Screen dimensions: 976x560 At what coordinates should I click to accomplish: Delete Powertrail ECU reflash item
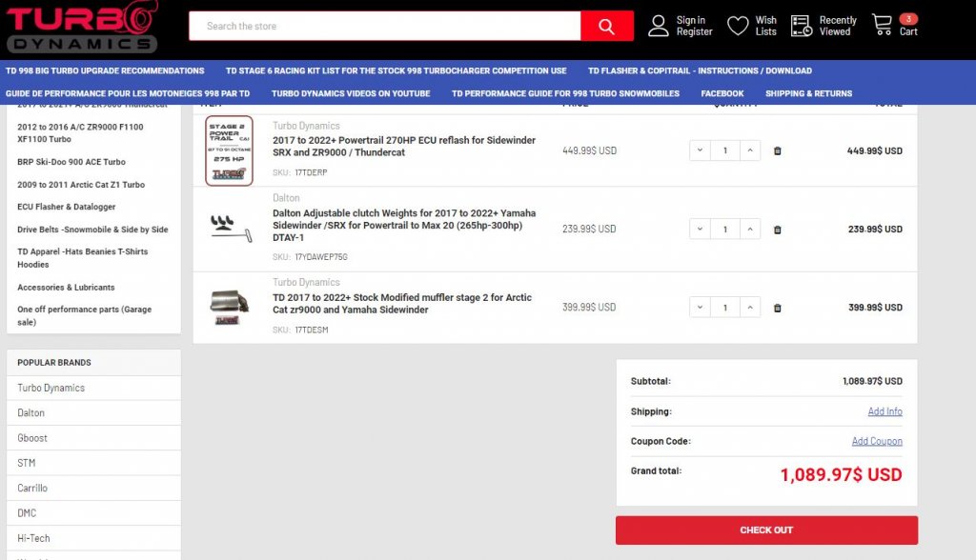point(777,150)
